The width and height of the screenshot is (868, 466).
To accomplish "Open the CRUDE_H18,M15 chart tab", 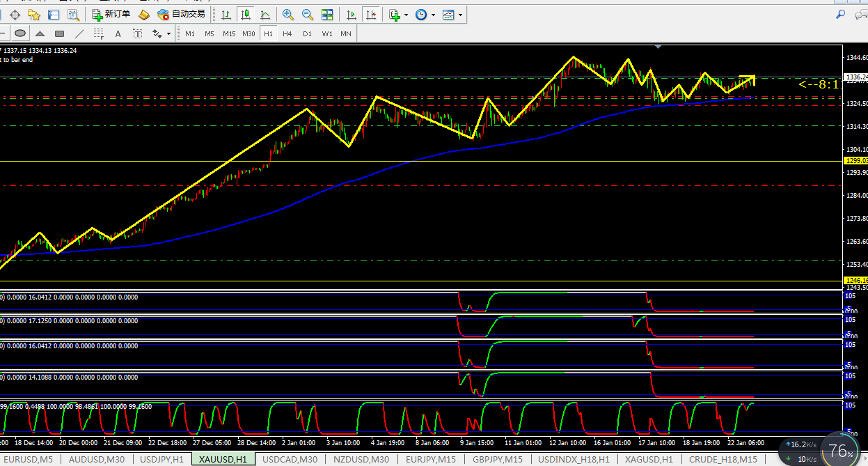I will (x=723, y=460).
